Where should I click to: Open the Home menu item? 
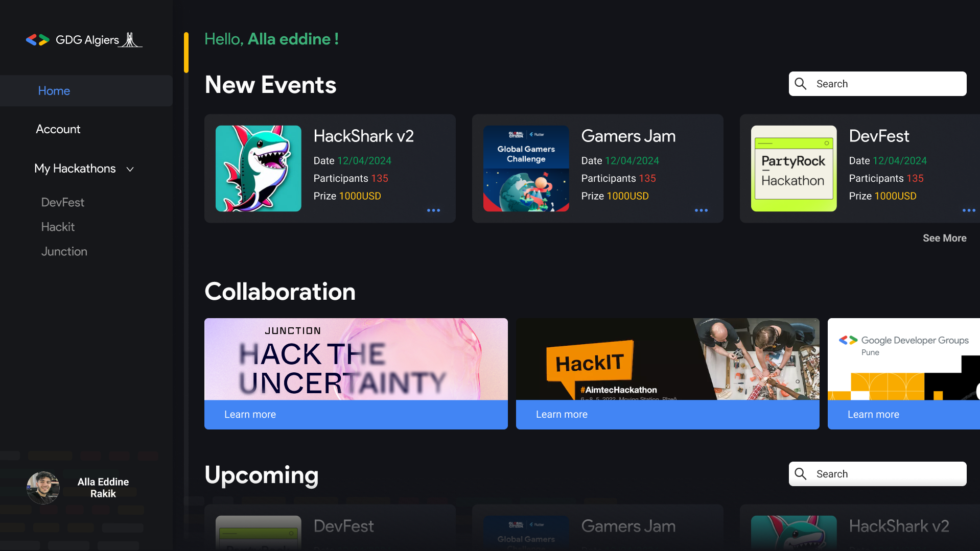pos(86,91)
